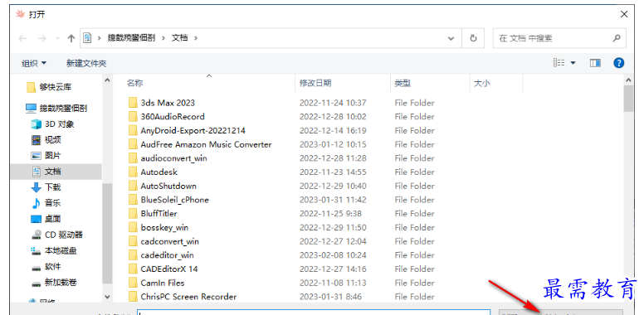Select ChrisPC Screen Recorder folder
This screenshot has height=315, width=644.
click(188, 297)
